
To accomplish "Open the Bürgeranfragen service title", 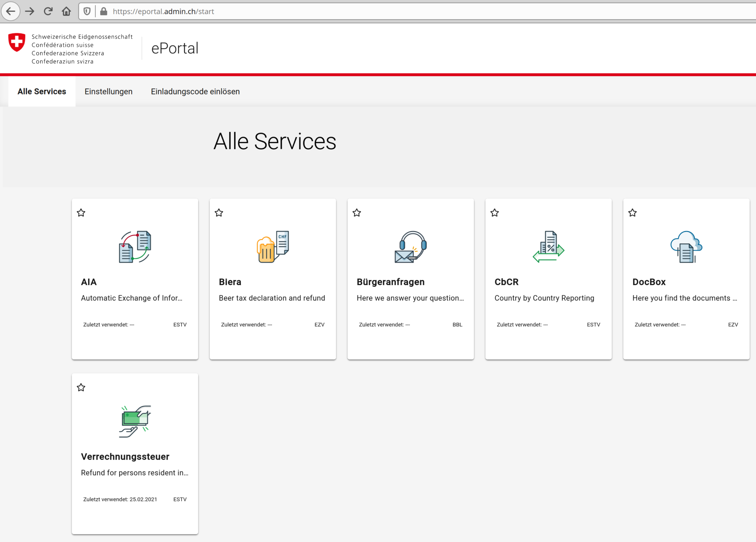I will [391, 282].
